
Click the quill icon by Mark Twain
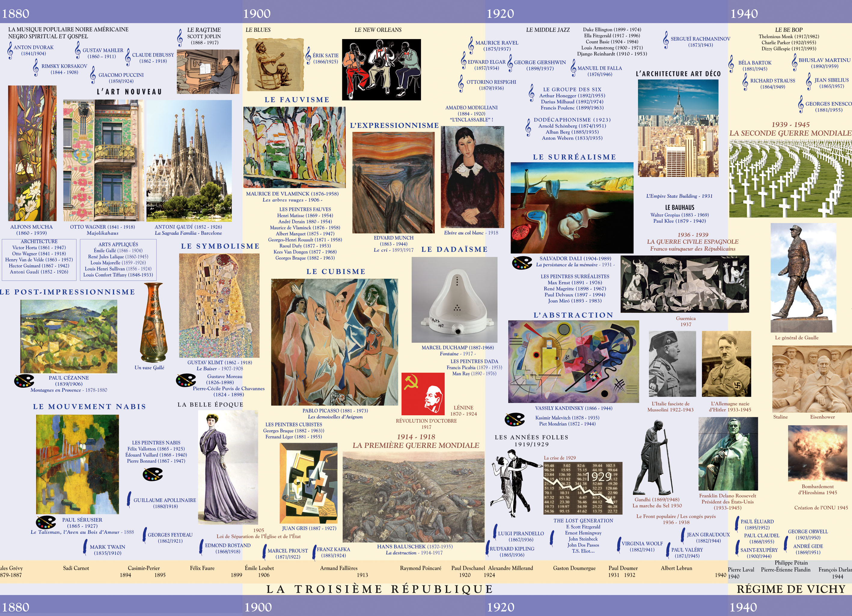click(85, 547)
